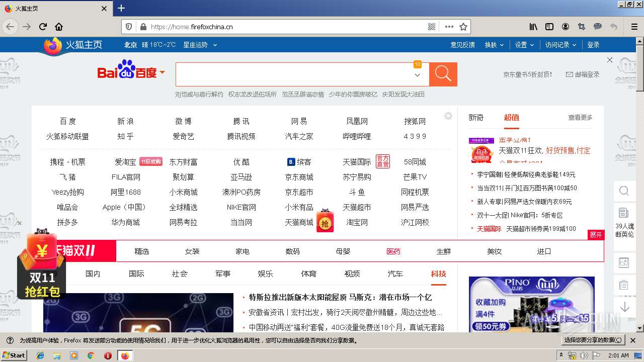Click the page scrollbar down arrow
Screen dimensions: 644x362
640,328
